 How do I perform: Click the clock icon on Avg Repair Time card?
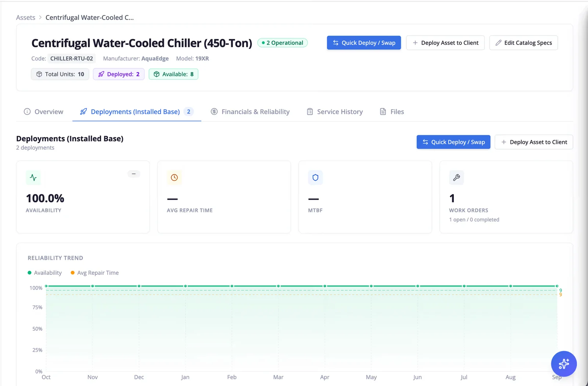(174, 177)
